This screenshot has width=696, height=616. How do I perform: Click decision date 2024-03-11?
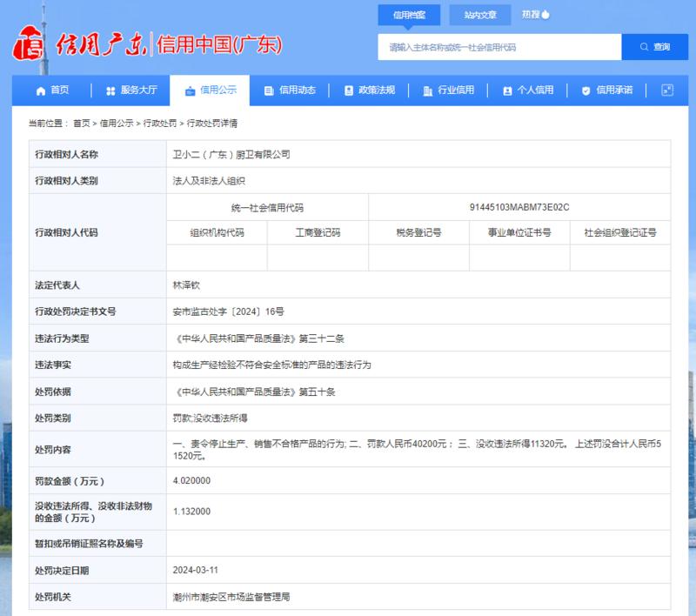click(195, 570)
